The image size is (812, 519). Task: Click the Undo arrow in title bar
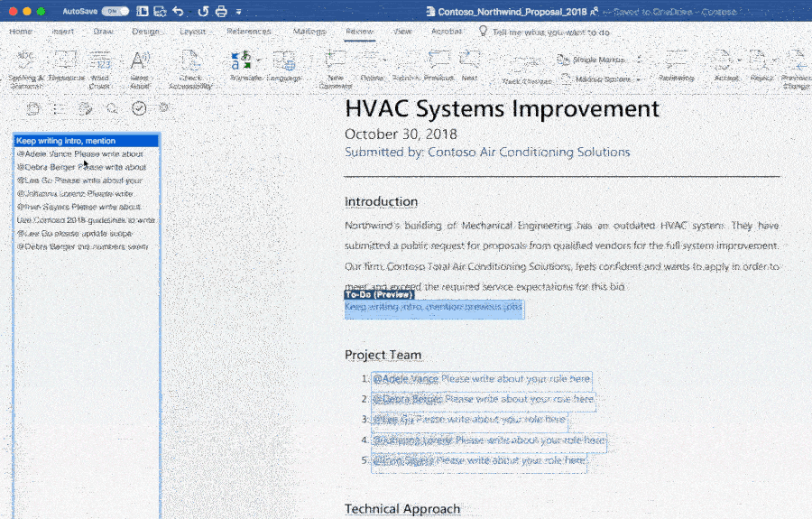[178, 11]
